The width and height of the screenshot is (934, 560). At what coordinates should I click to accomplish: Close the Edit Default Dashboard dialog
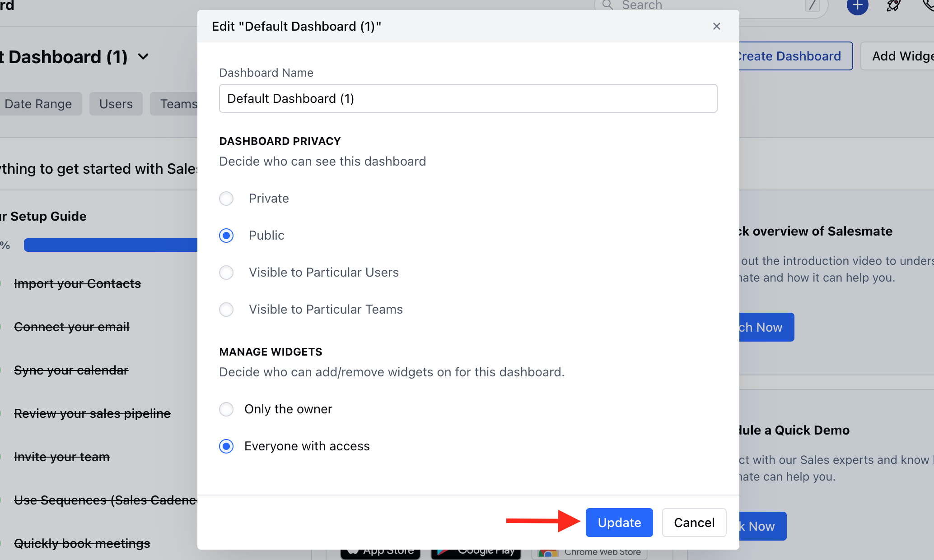(717, 26)
